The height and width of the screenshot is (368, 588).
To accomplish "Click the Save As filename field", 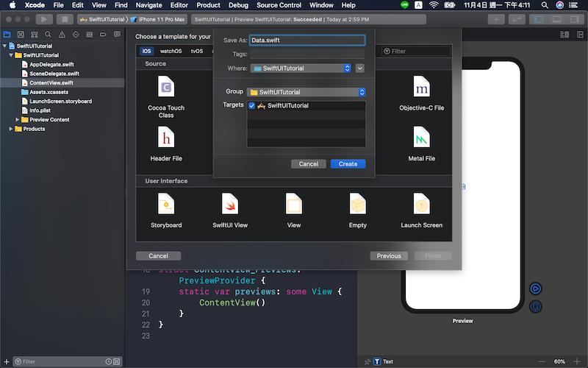I will (x=307, y=40).
